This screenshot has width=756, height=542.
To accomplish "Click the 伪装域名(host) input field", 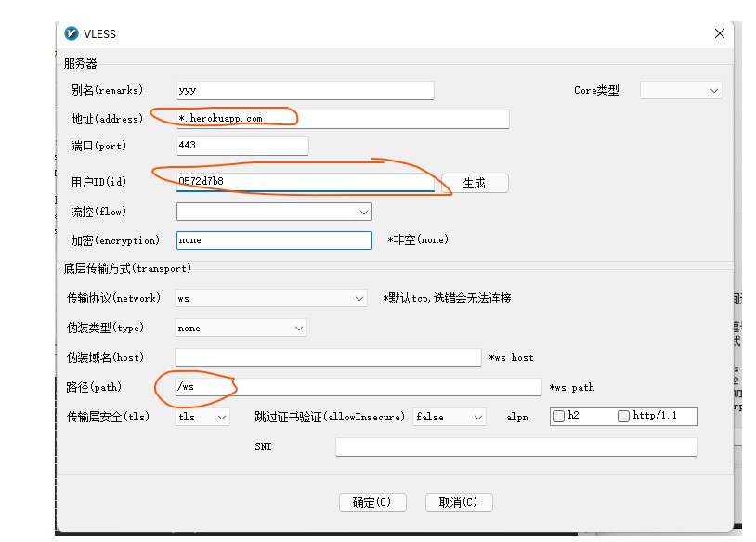I will (x=327, y=357).
